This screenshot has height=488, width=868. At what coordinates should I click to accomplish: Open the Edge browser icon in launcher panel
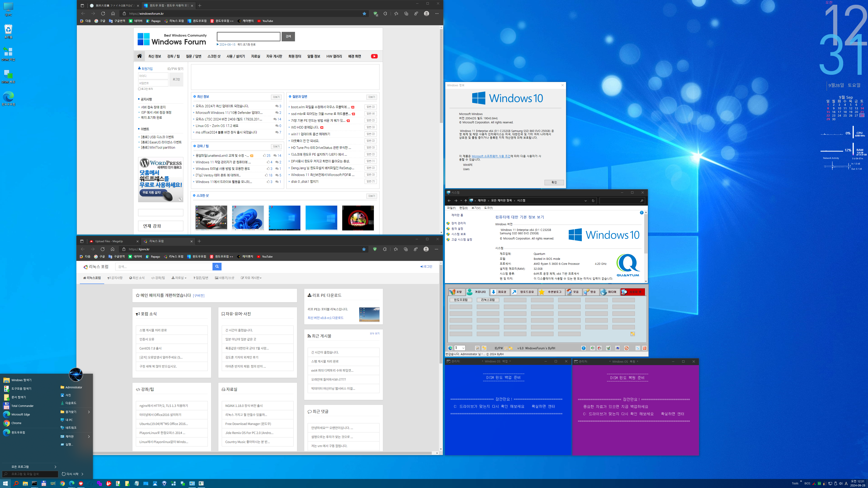tap(450, 348)
